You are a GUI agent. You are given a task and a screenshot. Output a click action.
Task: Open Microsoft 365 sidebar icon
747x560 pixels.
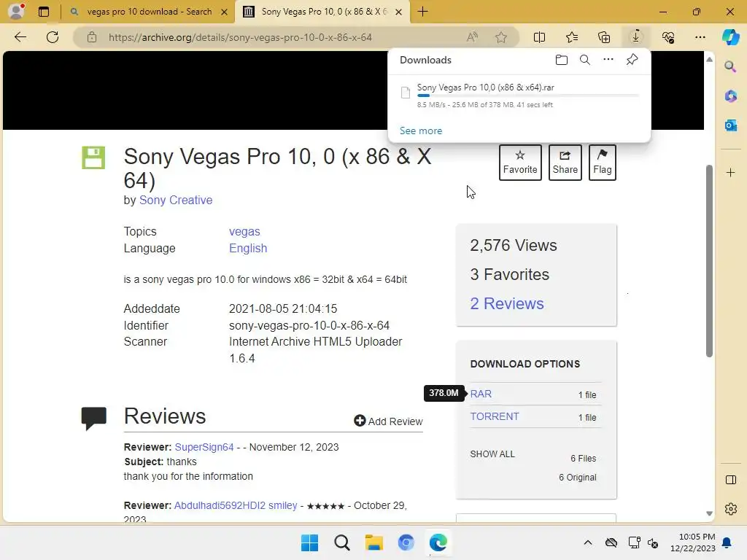[x=730, y=96]
